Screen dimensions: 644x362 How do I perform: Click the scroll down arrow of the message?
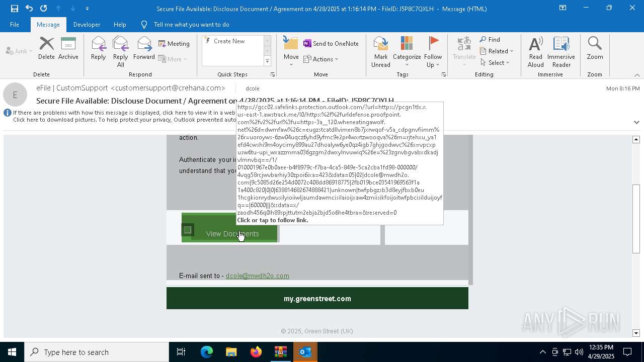(636, 333)
